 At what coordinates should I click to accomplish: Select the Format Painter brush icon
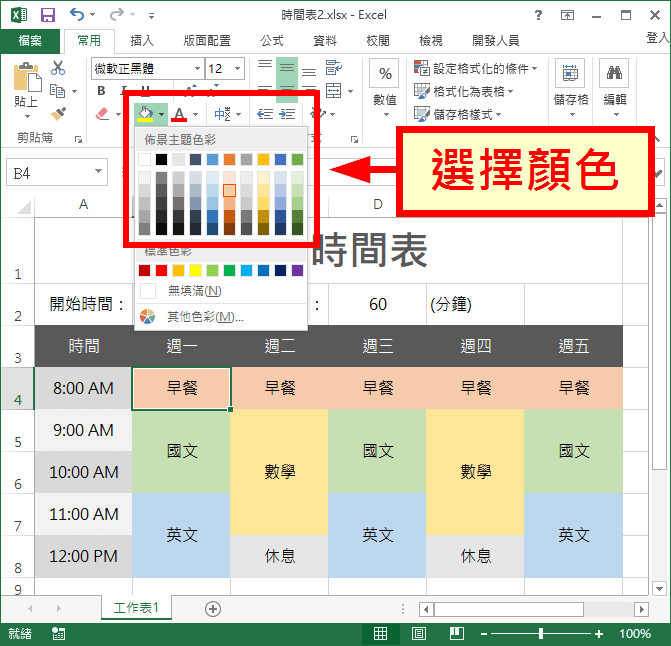(58, 113)
